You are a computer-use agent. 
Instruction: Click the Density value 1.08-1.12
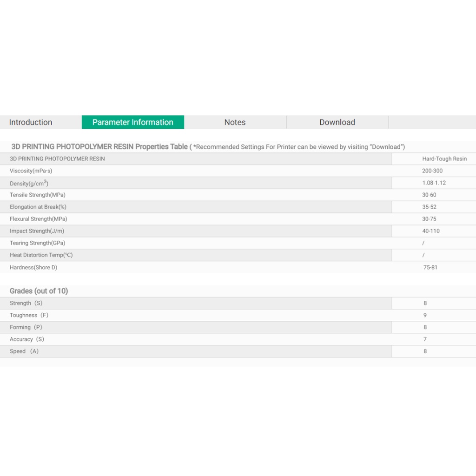(x=434, y=183)
